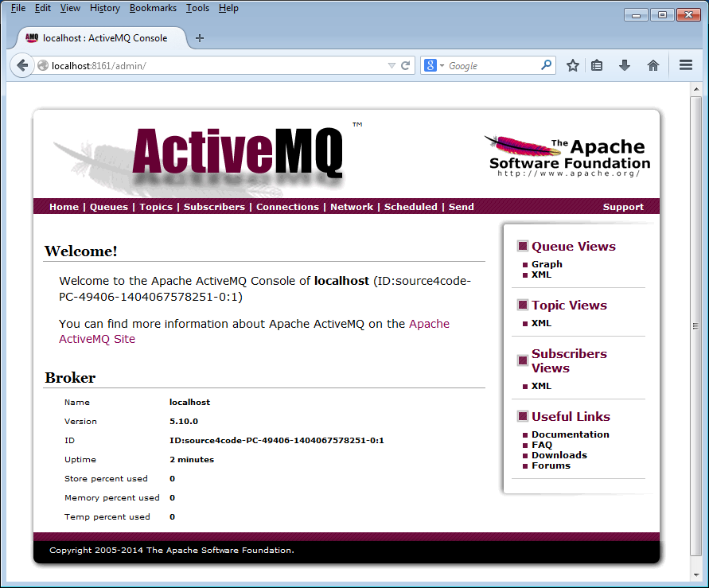
Task: Click the Temp percent used label
Action: 107,516
